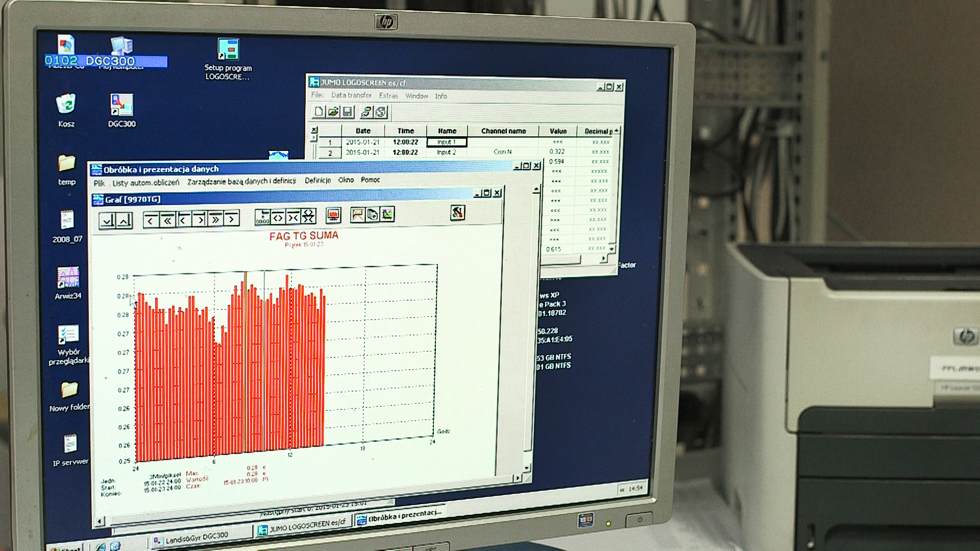The width and height of the screenshot is (980, 551).
Task: Click the exit door icon in graph toolbar
Action: (x=457, y=213)
